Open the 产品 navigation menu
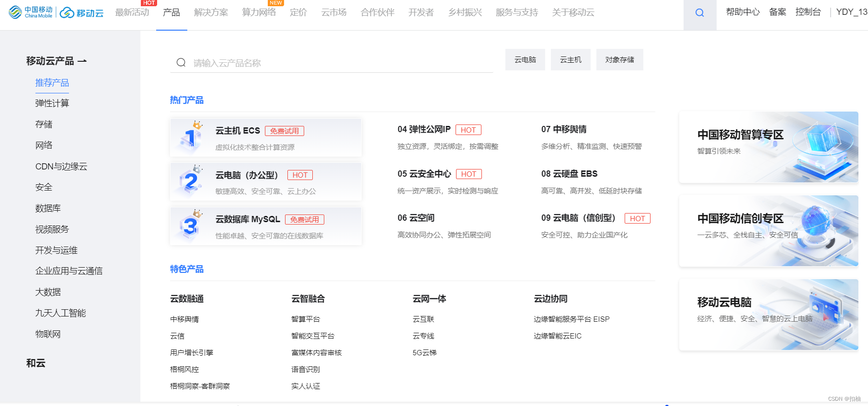Screen dimensions: 868x406 pos(171,12)
